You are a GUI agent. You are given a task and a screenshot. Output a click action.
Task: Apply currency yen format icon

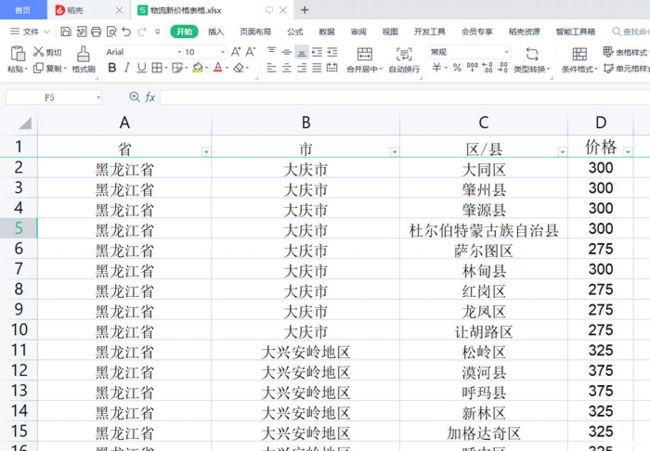pos(437,68)
